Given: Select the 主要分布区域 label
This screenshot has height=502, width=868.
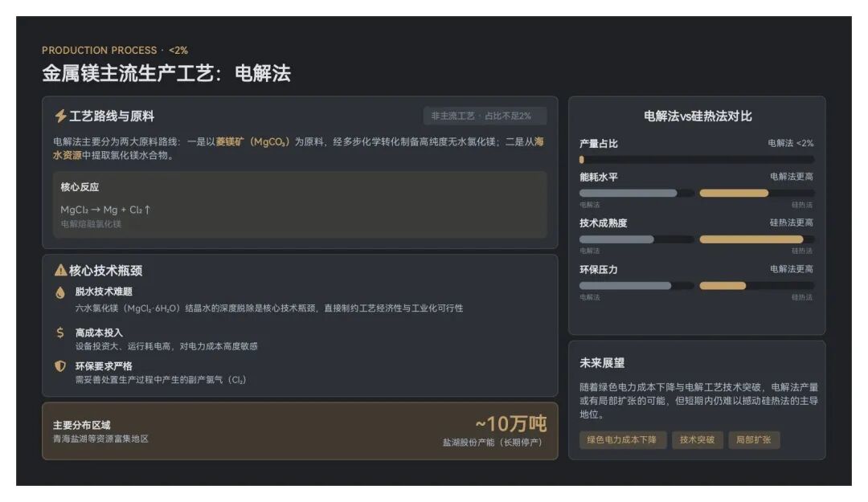Looking at the screenshot, I should click(x=81, y=425).
